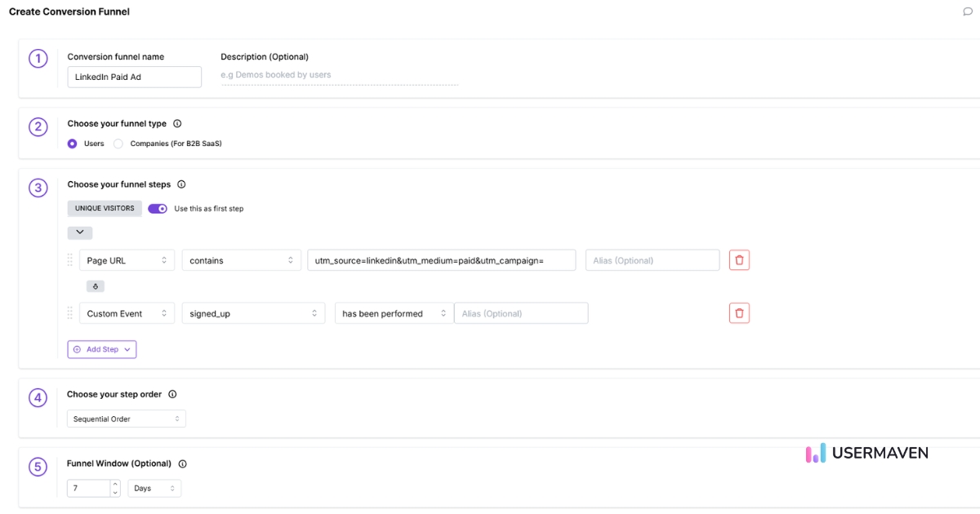Click the UNIQUE VISITORS button
Screen dimensions: 980x514
tap(105, 208)
